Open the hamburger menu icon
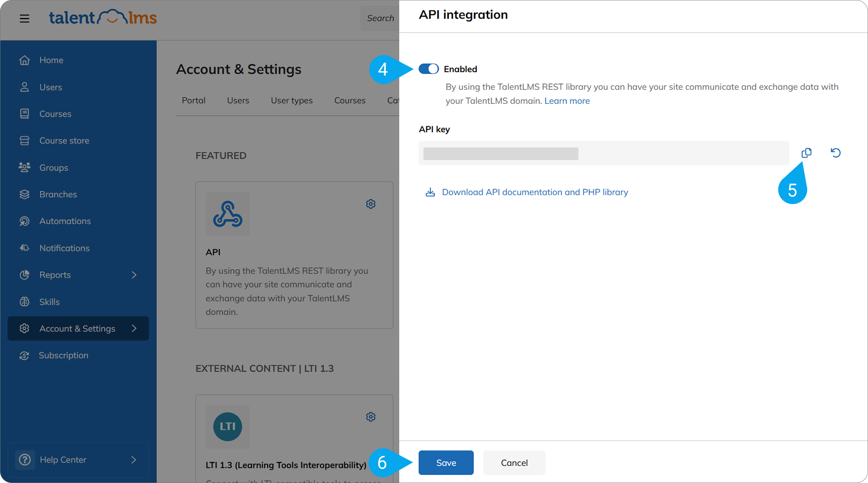868x483 pixels. point(25,18)
